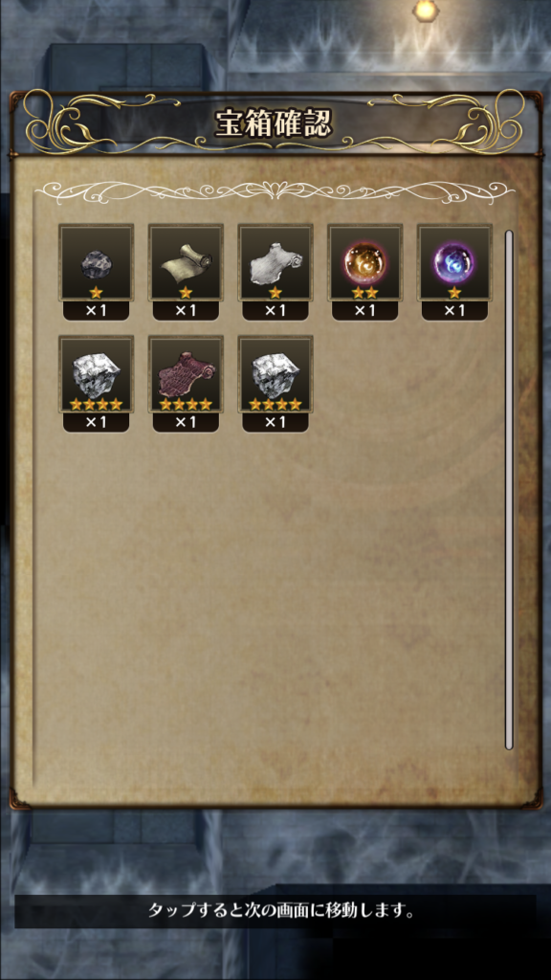Tap the tan parchment scroll item
This screenshot has width=551, height=980.
coord(186,263)
